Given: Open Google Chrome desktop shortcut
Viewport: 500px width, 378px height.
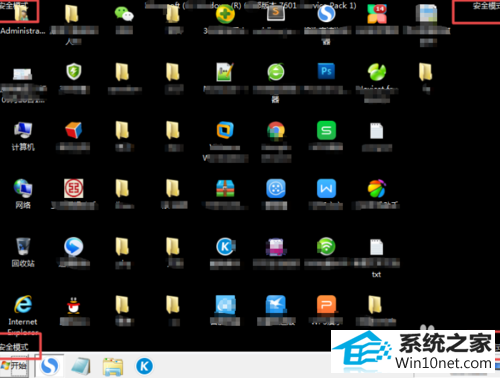Looking at the screenshot, I should pos(276,130).
